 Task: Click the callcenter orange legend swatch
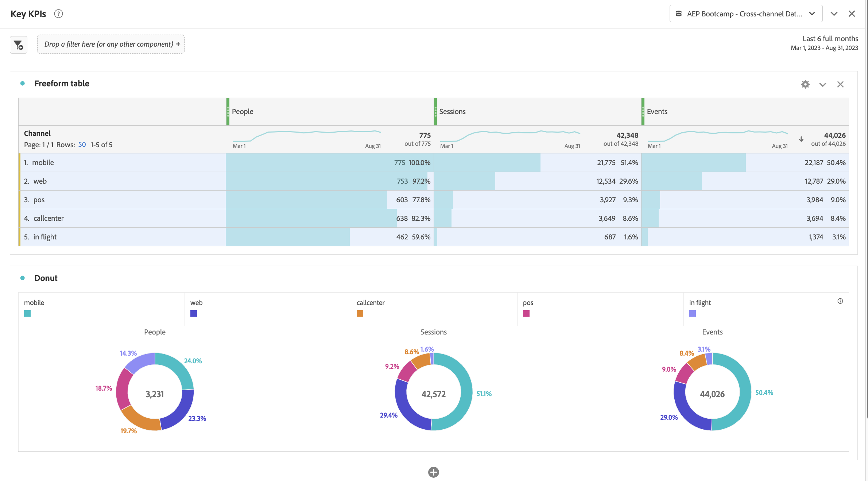tap(360, 313)
